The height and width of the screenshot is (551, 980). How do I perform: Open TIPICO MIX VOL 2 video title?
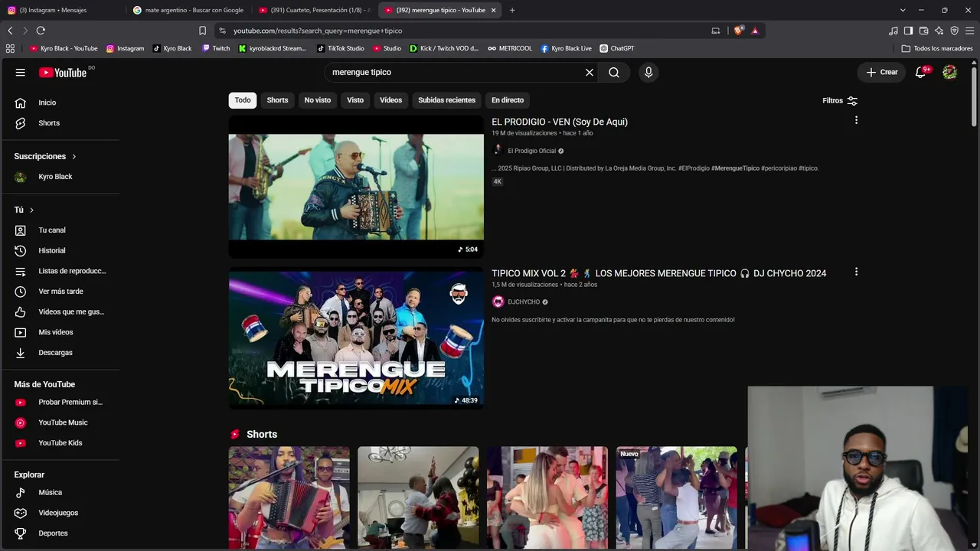[x=659, y=273]
